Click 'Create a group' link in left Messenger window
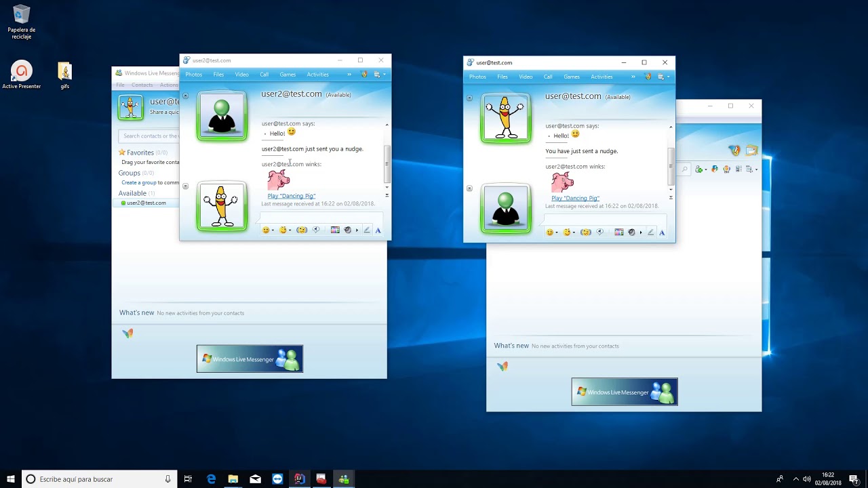The height and width of the screenshot is (488, 868). click(138, 182)
